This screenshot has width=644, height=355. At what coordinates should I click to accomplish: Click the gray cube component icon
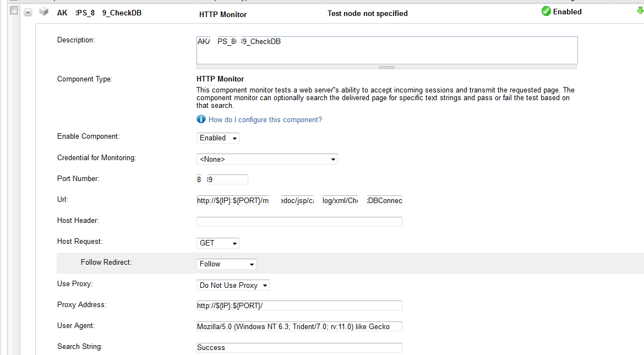point(44,12)
